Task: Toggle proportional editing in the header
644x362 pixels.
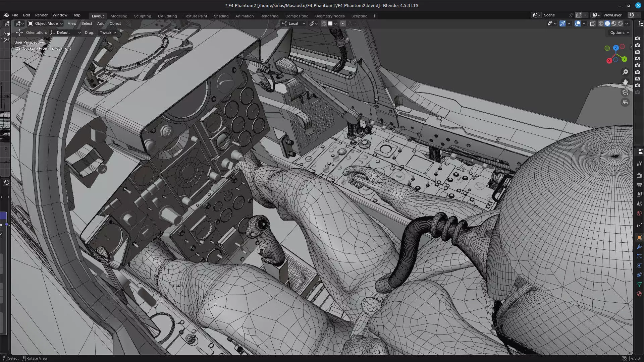Action: (342, 23)
